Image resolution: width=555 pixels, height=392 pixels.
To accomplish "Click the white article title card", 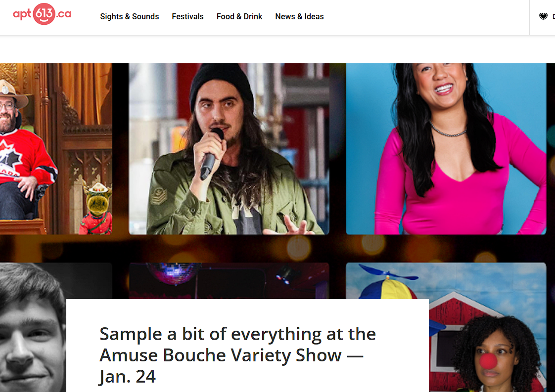I will click(x=247, y=346).
